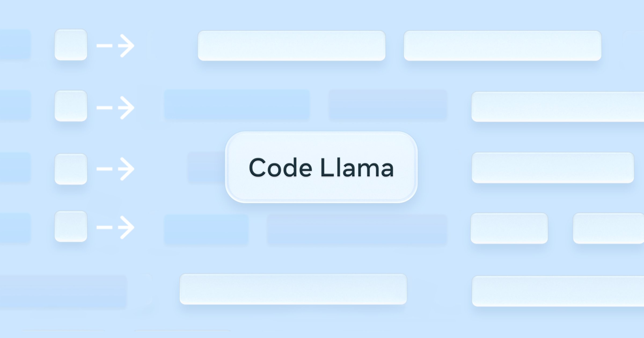Select the white bar at far right of second row
Screen dimensions: 644x338
click(x=558, y=107)
